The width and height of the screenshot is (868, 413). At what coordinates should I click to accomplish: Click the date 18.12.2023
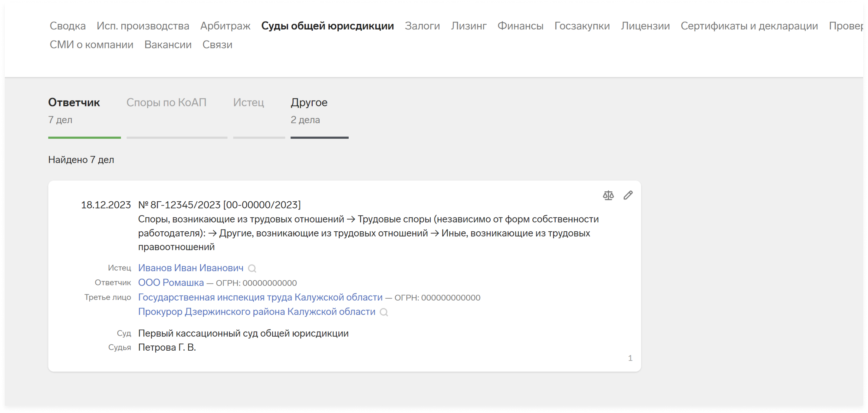(105, 205)
